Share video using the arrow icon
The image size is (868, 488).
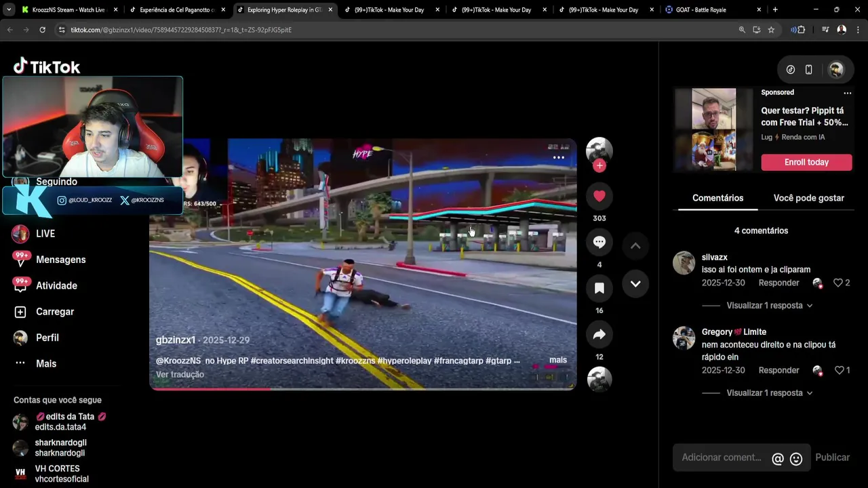pos(599,335)
